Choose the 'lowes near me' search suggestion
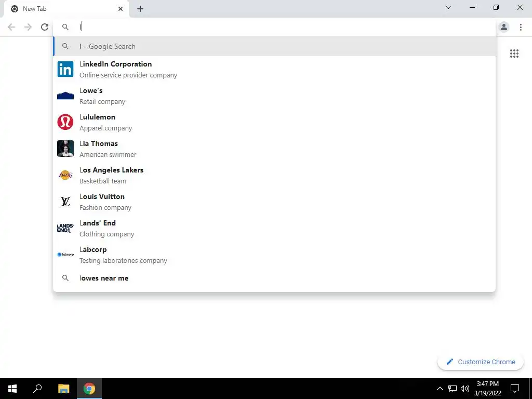This screenshot has height=399, width=532. click(x=274, y=278)
